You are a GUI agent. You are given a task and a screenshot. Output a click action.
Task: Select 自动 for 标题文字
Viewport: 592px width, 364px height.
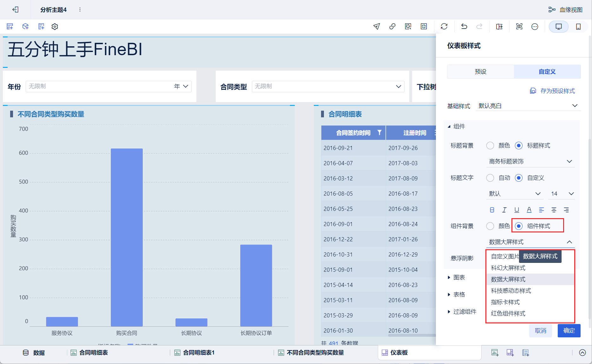490,178
